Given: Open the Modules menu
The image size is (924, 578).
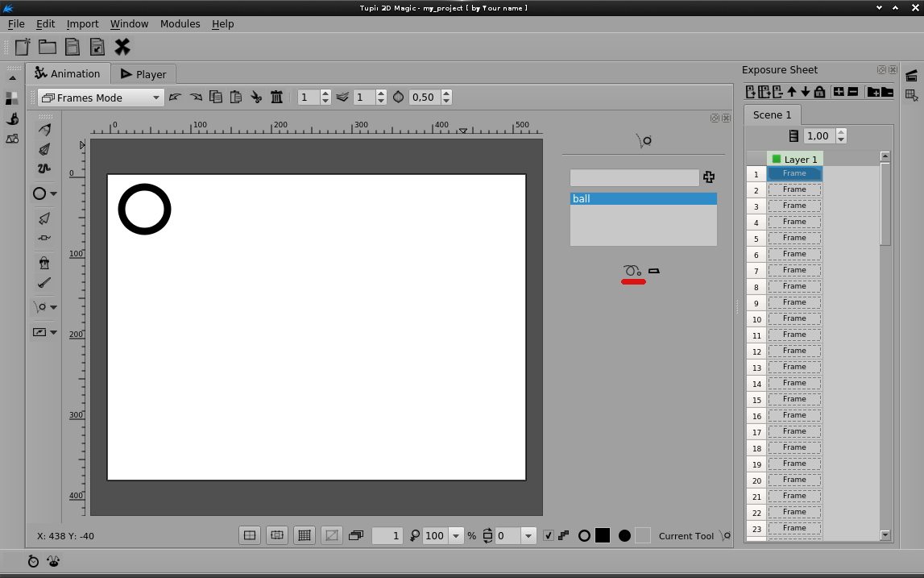Looking at the screenshot, I should tap(180, 23).
